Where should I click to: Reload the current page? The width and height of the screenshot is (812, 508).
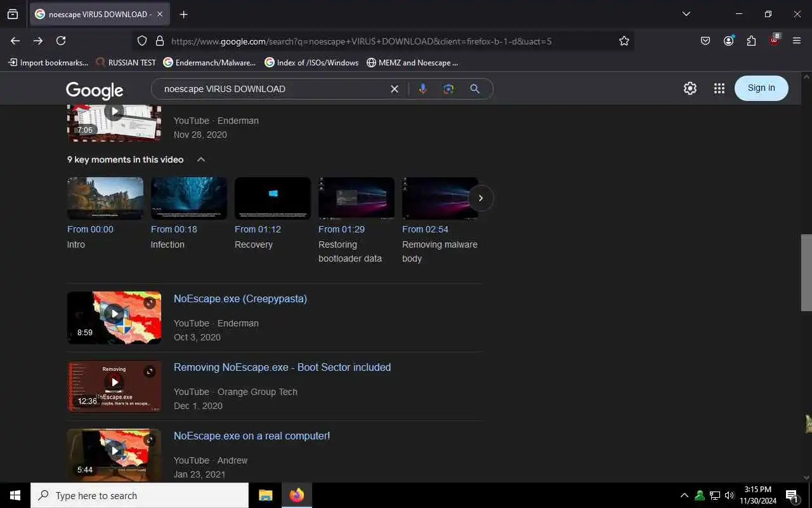point(61,41)
